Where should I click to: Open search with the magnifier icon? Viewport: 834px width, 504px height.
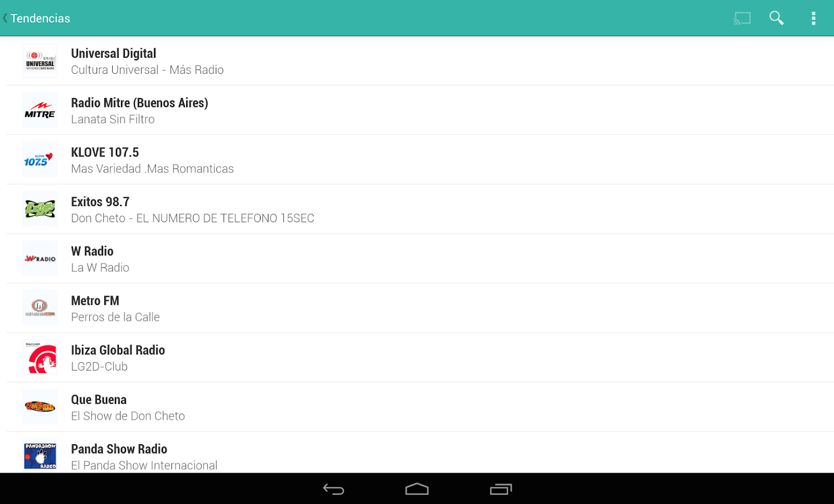pos(776,18)
